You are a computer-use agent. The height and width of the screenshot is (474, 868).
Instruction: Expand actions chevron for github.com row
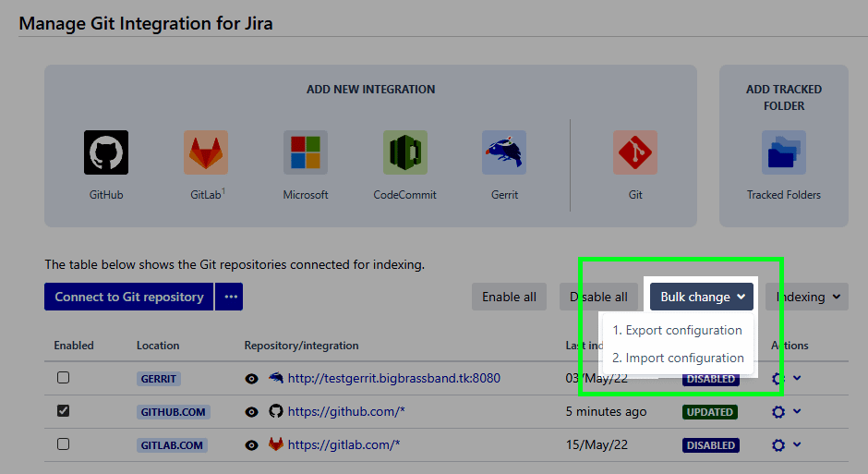click(x=797, y=411)
